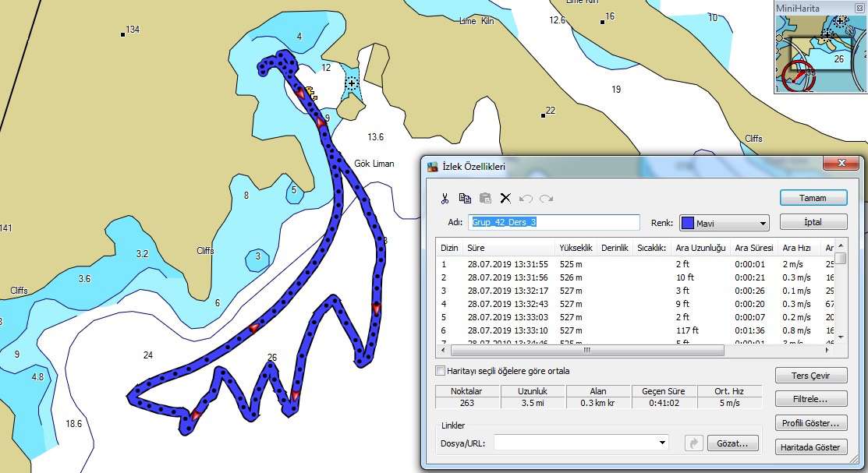Click the '0.8 m/s' leg speed cell
The height and width of the screenshot is (473, 868).
pos(796,331)
